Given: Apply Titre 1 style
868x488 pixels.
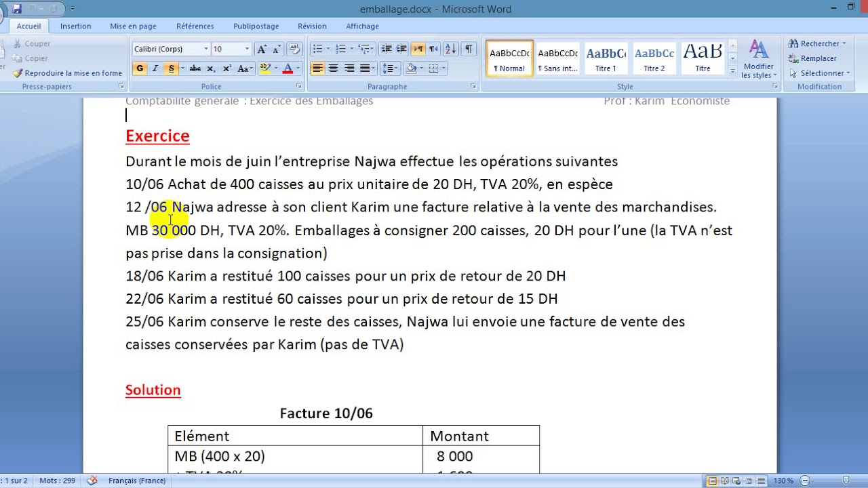Looking at the screenshot, I should click(x=606, y=59).
